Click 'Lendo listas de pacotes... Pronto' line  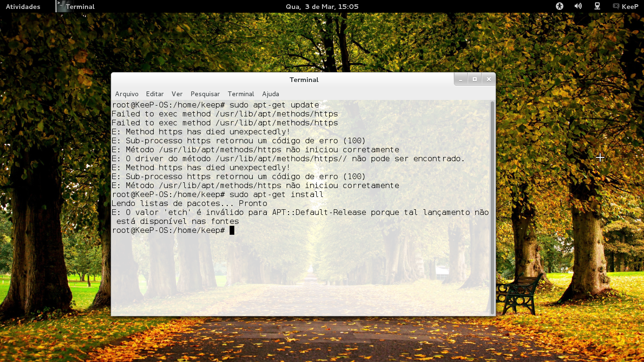pyautogui.click(x=190, y=203)
